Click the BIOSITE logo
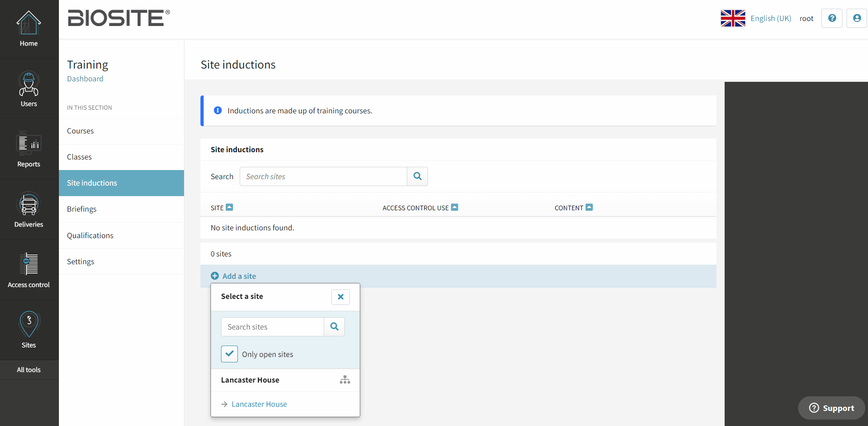 (119, 18)
